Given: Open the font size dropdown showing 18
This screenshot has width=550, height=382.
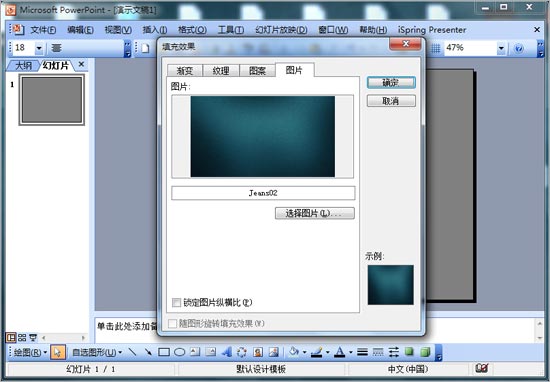Looking at the screenshot, I should point(39,48).
